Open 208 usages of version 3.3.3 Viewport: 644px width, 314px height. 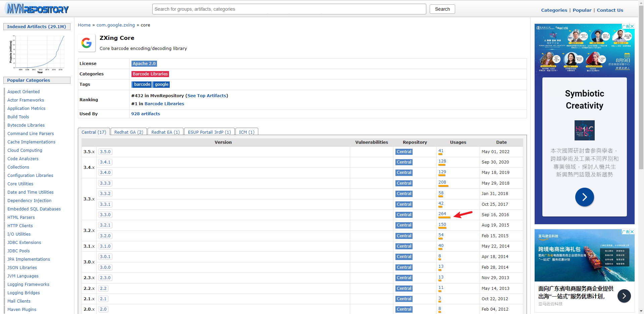(x=442, y=182)
